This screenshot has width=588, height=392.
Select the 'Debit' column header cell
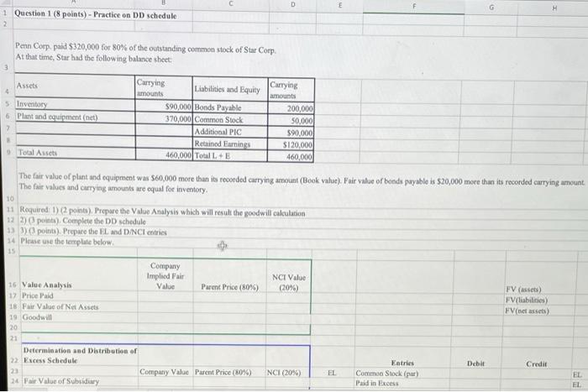point(475,363)
